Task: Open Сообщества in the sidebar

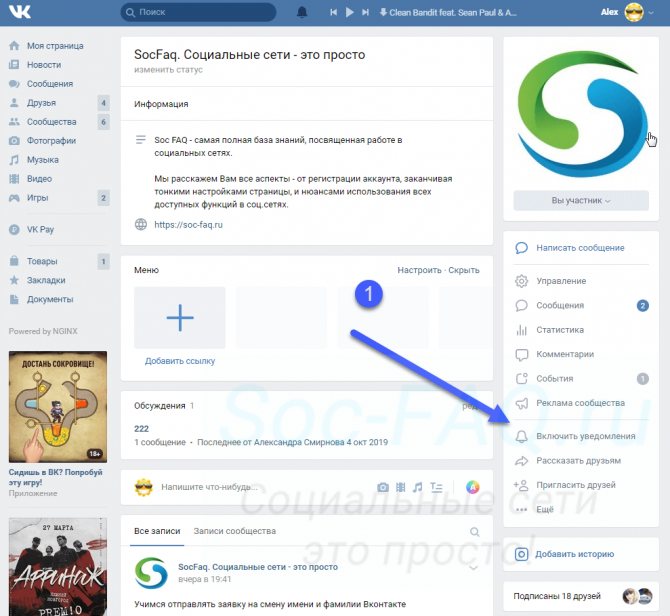Action: (52, 122)
